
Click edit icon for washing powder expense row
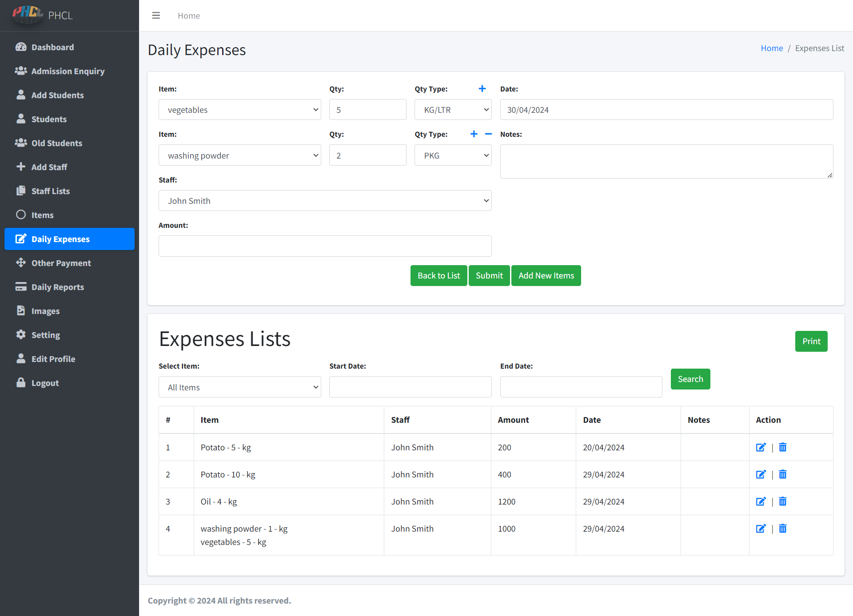[x=761, y=529]
